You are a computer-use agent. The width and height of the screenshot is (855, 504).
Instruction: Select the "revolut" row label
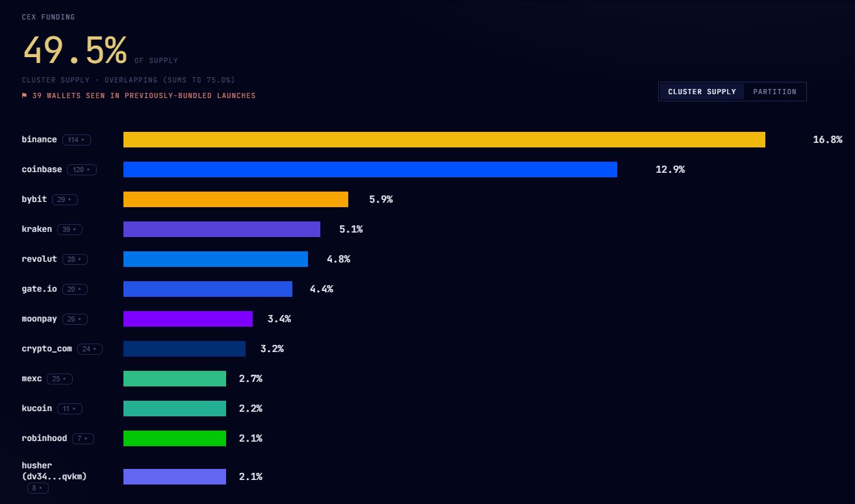pos(39,259)
